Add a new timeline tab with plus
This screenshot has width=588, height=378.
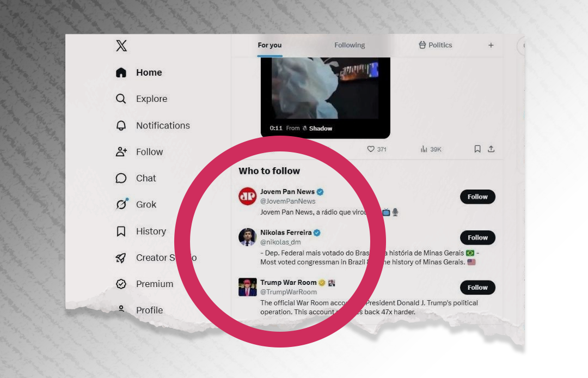491,45
